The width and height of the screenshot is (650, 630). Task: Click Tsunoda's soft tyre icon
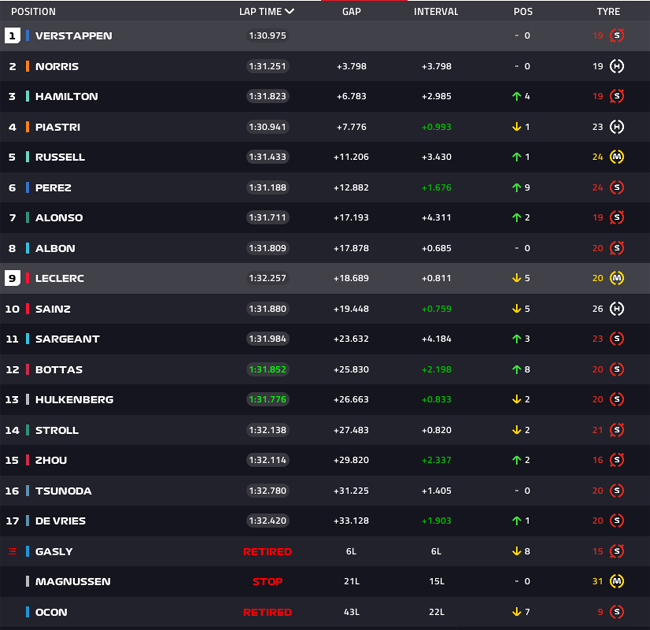click(617, 491)
